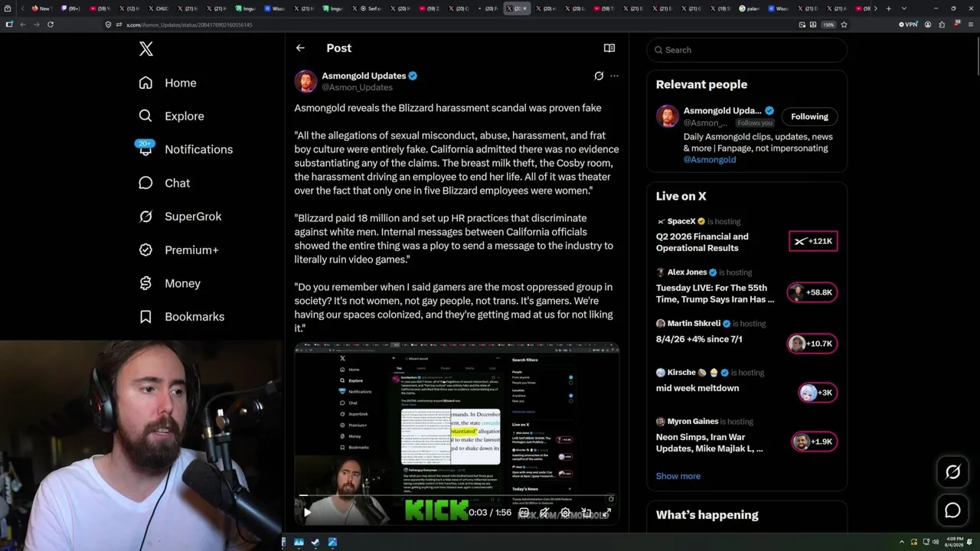Image resolution: width=980 pixels, height=551 pixels.
Task: Click the Grok icon on the post
Action: 599,76
